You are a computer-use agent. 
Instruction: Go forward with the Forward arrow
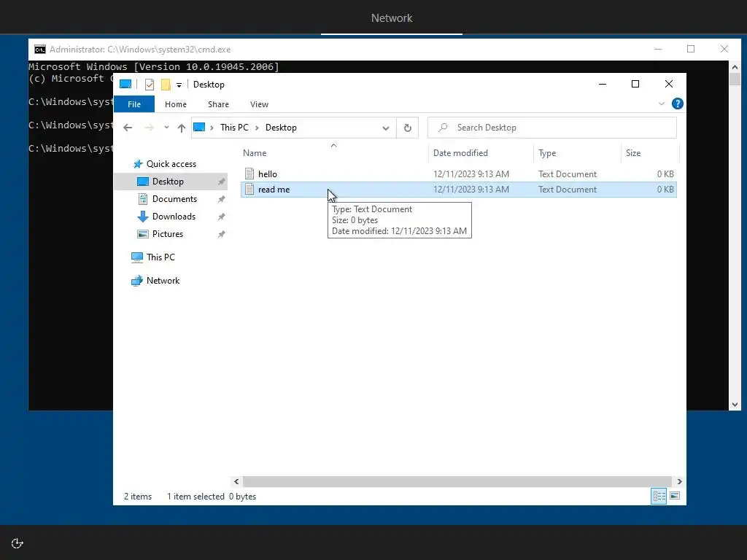pyautogui.click(x=149, y=128)
